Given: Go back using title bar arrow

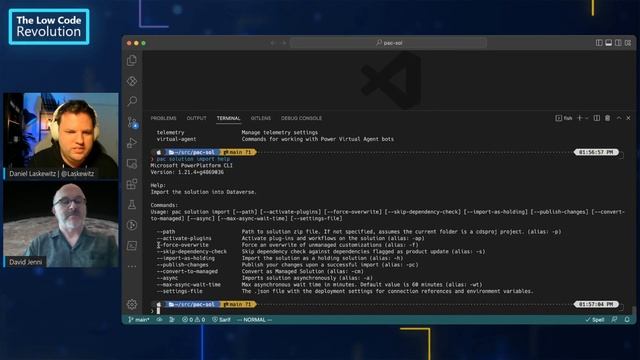Looking at the screenshot, I should (273, 43).
